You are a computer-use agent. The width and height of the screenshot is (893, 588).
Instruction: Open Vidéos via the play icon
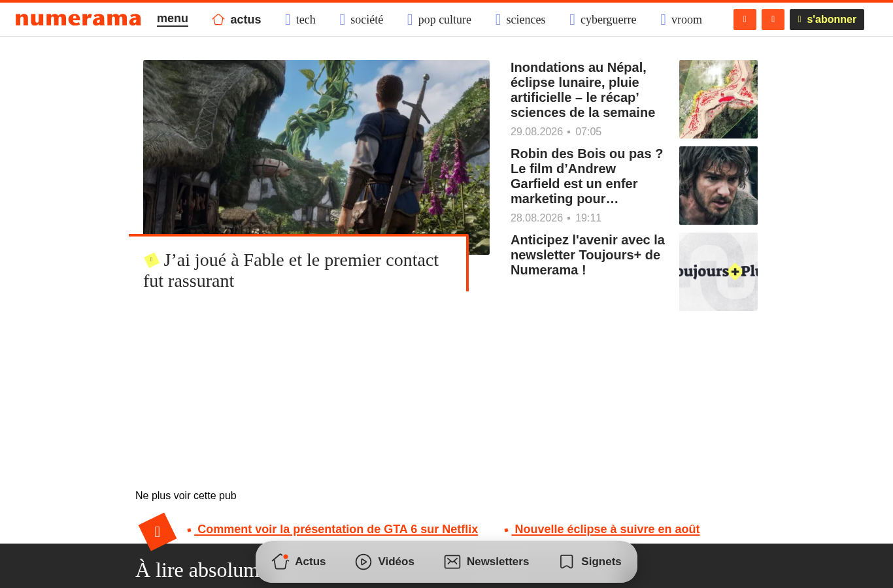pyautogui.click(x=363, y=562)
